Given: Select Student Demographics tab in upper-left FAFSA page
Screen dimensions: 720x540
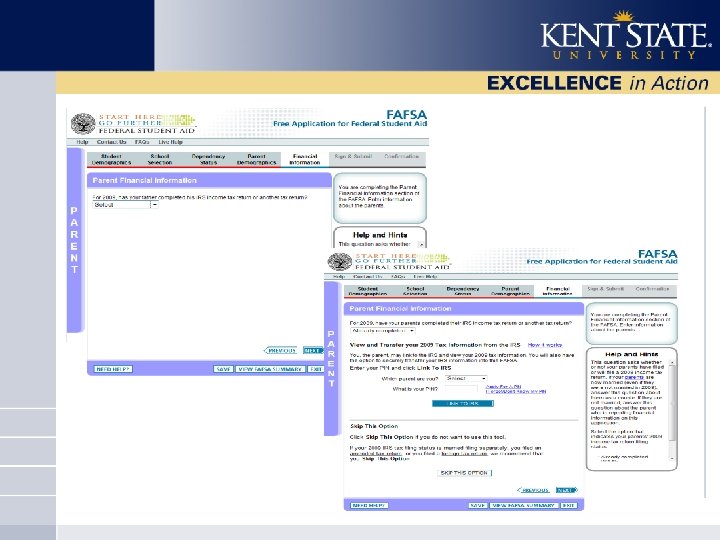Looking at the screenshot, I should [x=111, y=159].
